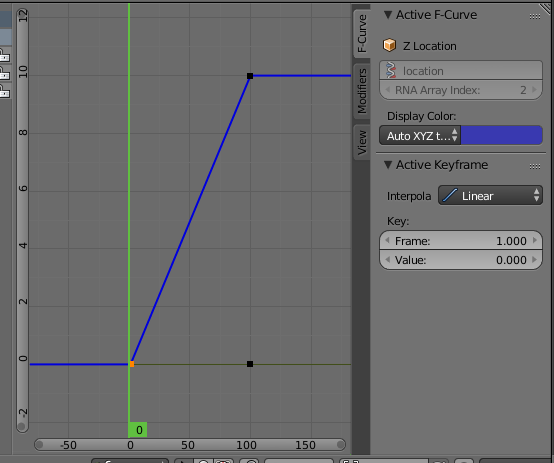Image resolution: width=554 pixels, height=463 pixels.
Task: Collapse the Active Keyframe panel
Action: (388, 165)
